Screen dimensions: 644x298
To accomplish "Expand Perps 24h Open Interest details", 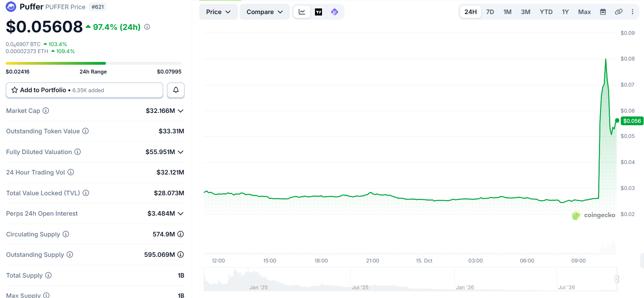I will point(181,214).
